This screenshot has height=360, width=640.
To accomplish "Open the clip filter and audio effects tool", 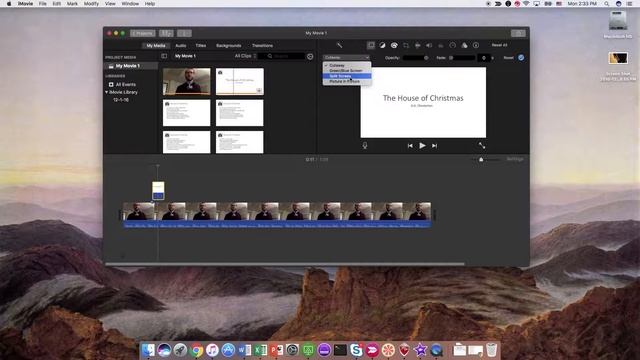I will tap(464, 45).
